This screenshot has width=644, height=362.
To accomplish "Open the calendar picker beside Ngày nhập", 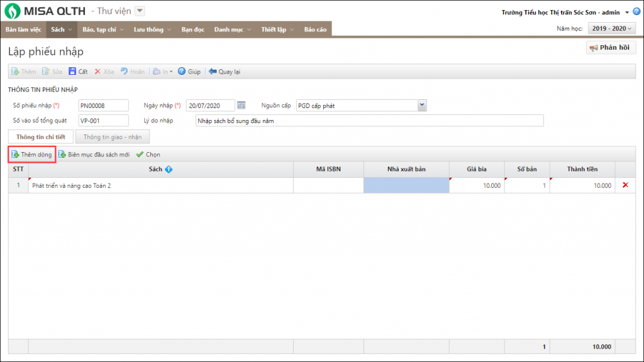I will 241,105.
